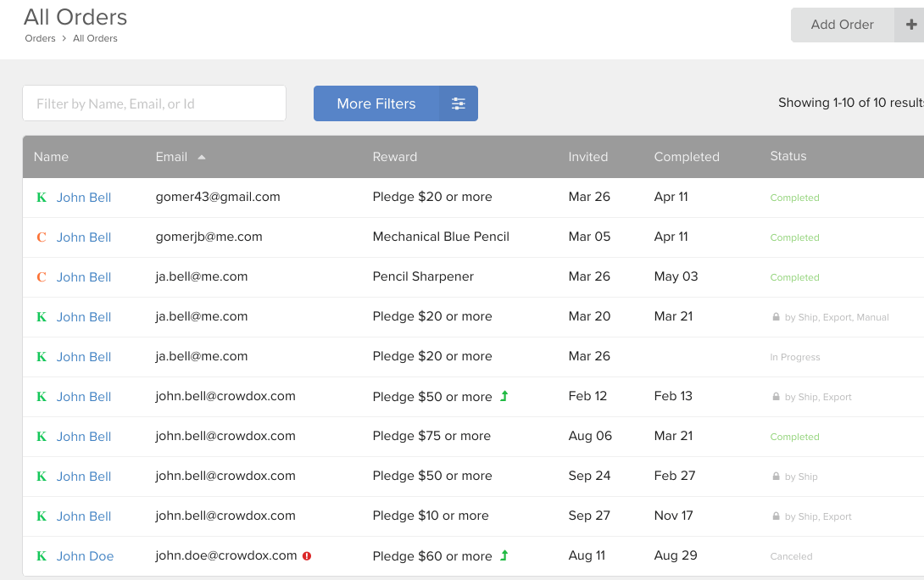Click the 'Feb 27' completed date
This screenshot has width=924, height=580.
pos(675,476)
